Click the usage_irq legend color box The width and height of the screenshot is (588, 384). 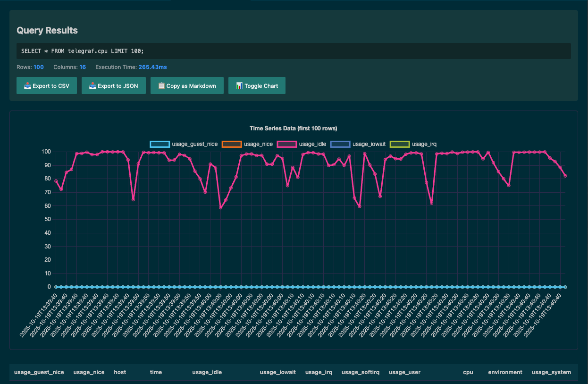pyautogui.click(x=399, y=144)
